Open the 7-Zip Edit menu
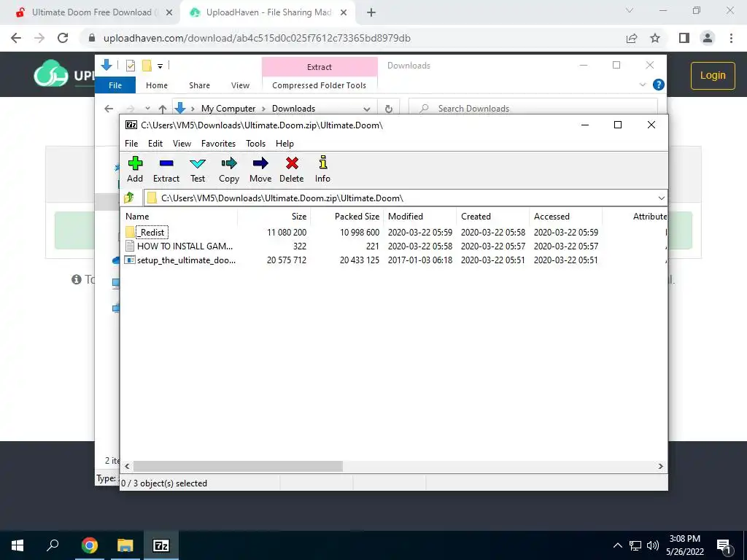 [x=155, y=144]
